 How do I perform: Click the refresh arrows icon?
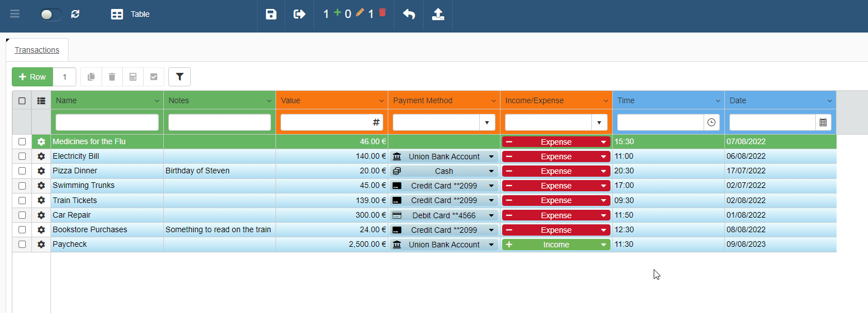[x=75, y=14]
